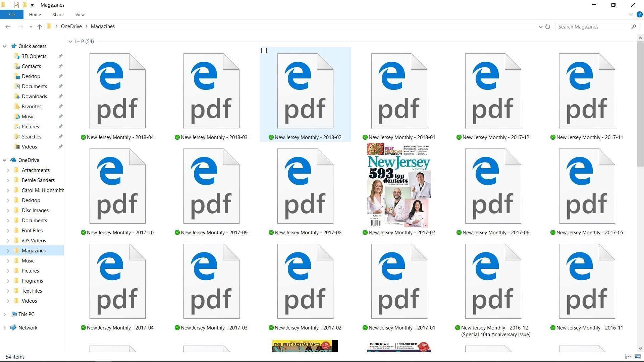
Task: Click the search magnifier icon
Action: 634,26
